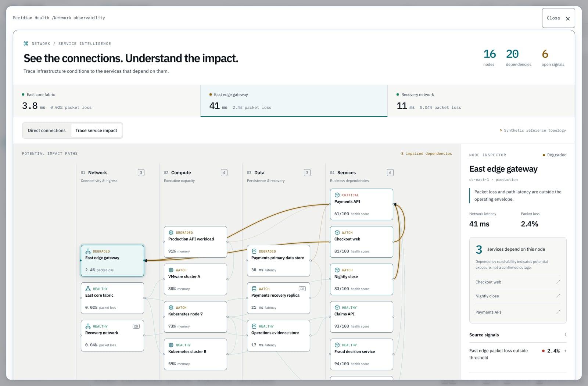Click the Network column count badge 3
Screen dimensions: 588x386
point(141,172)
